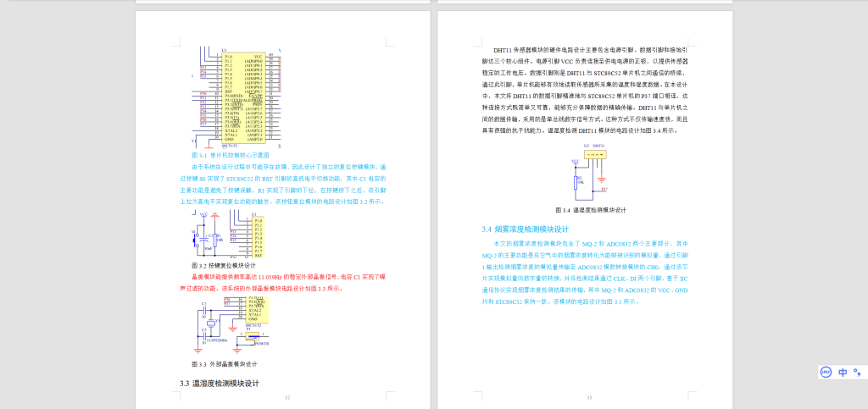Viewport: 868px width, 409px height.
Task: Click red line starting '晶振模块能提供频率高达'
Action: pos(289,276)
